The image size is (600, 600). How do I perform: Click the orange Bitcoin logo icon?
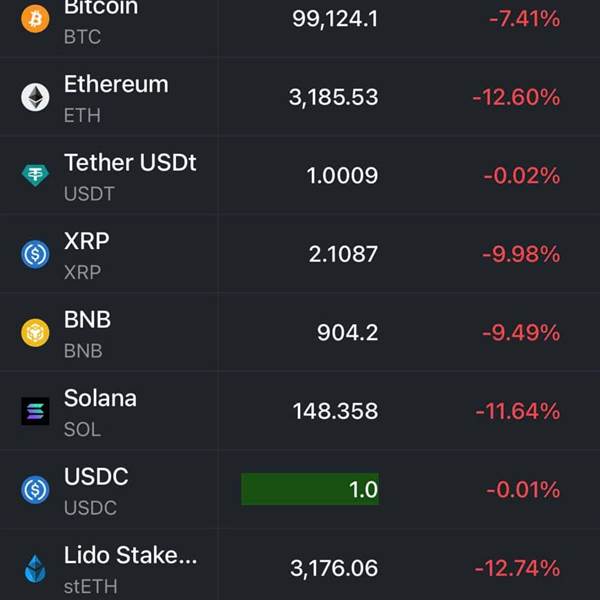[x=35, y=19]
